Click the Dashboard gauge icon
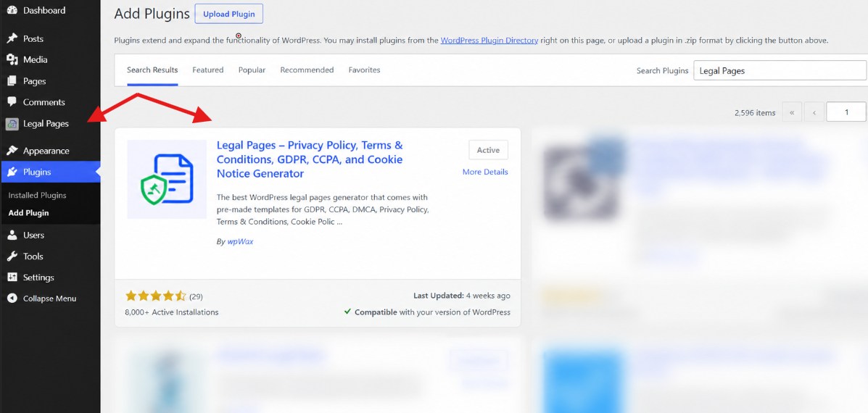The image size is (868, 413). click(x=12, y=10)
